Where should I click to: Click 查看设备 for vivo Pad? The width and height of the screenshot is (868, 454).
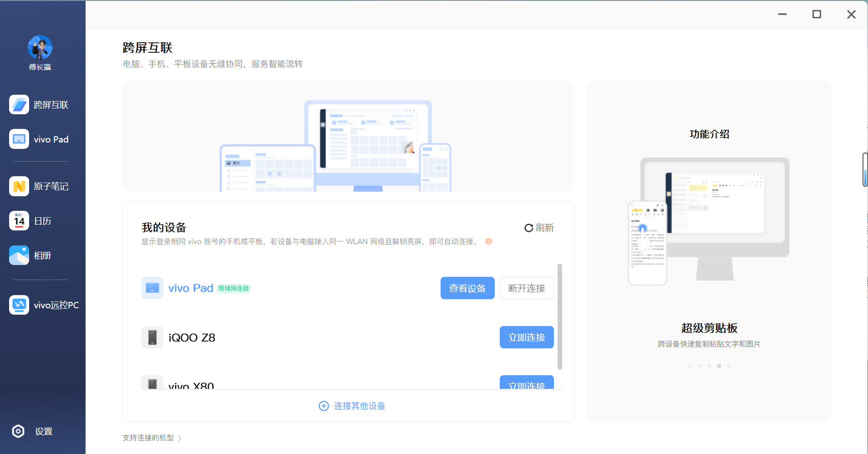click(x=467, y=288)
